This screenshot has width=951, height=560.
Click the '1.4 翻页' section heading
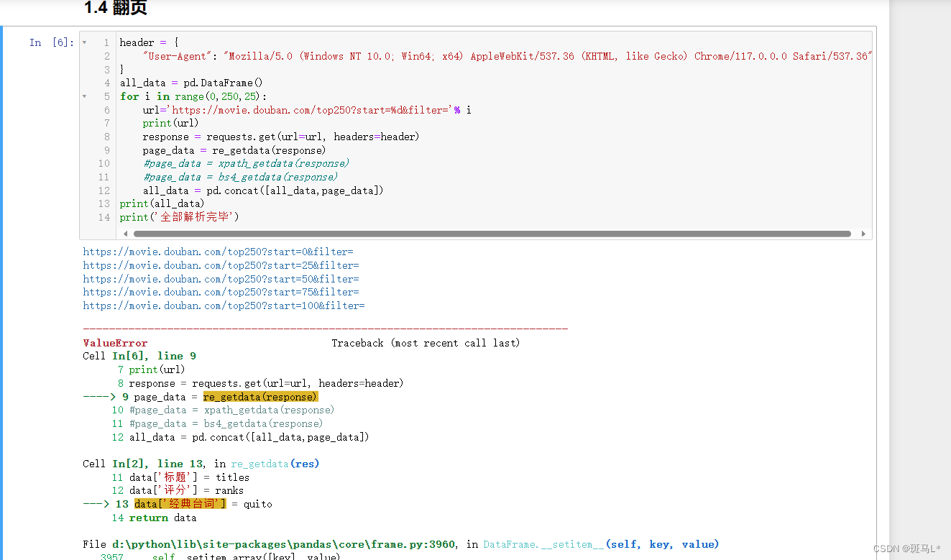pos(116,9)
